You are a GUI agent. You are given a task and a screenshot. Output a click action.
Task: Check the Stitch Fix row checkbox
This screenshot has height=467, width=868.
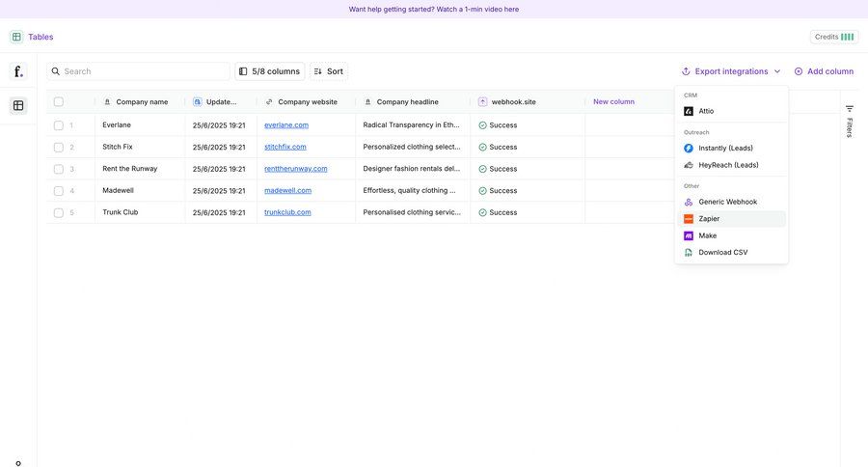click(59, 147)
